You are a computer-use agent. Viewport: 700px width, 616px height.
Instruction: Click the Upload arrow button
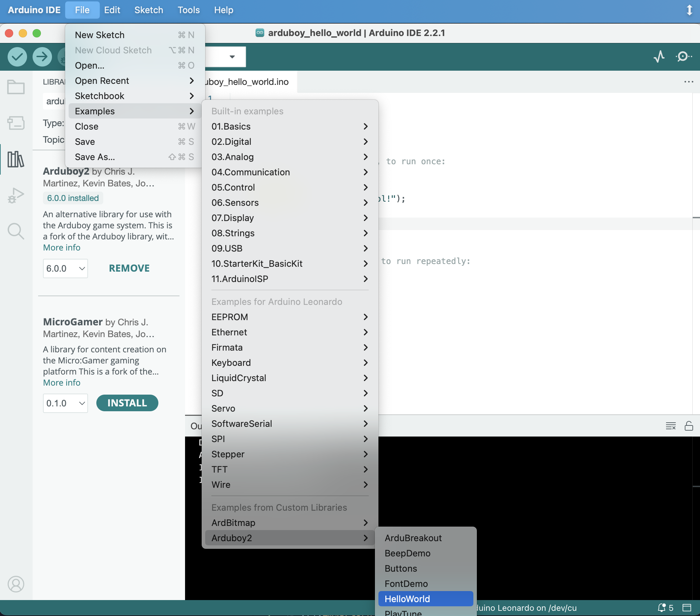pyautogui.click(x=42, y=56)
